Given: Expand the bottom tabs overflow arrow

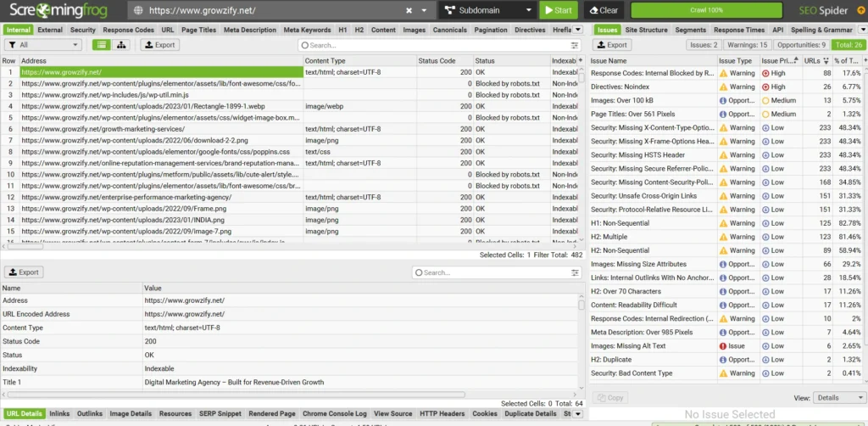Looking at the screenshot, I should point(577,413).
